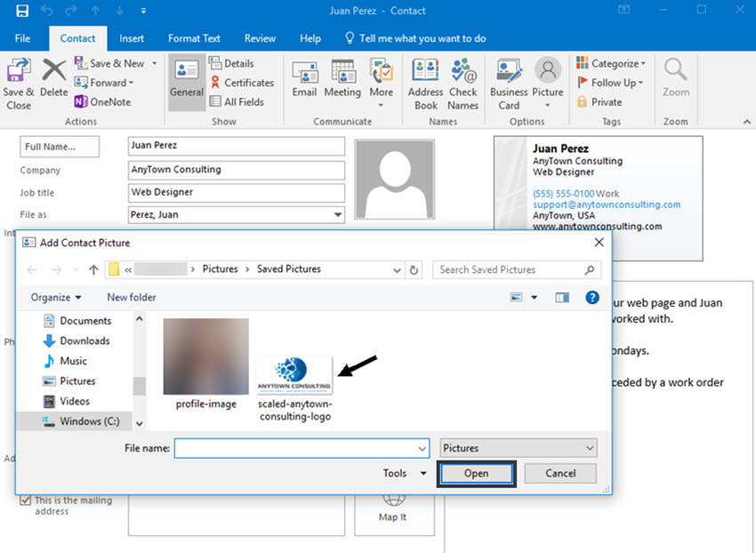The height and width of the screenshot is (553, 756).
Task: Create a New folder
Action: point(131,298)
